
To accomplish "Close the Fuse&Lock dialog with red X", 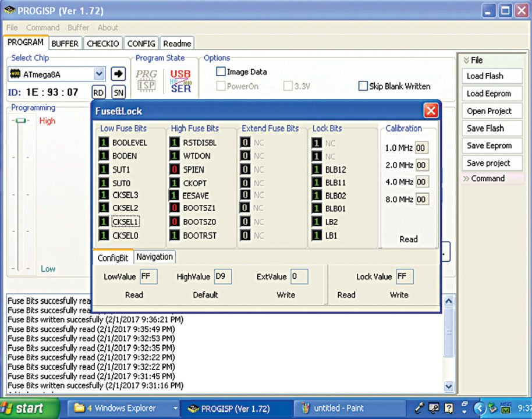I will (431, 111).
